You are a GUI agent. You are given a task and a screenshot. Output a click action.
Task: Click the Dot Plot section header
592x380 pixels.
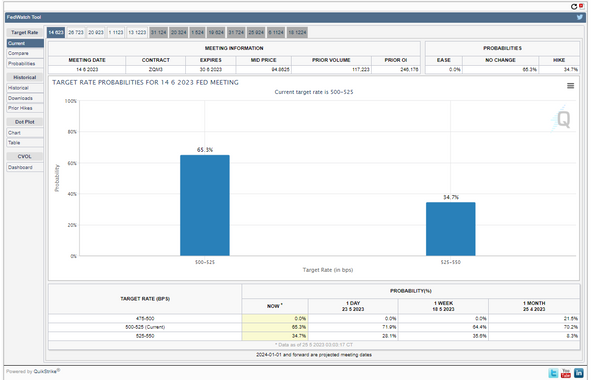coord(25,122)
